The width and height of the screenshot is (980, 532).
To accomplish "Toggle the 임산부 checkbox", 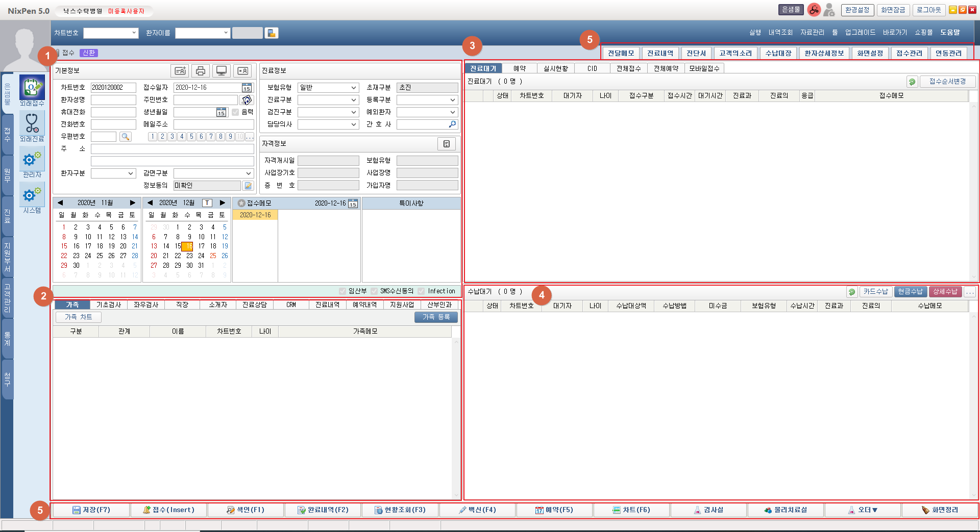I will coord(342,291).
